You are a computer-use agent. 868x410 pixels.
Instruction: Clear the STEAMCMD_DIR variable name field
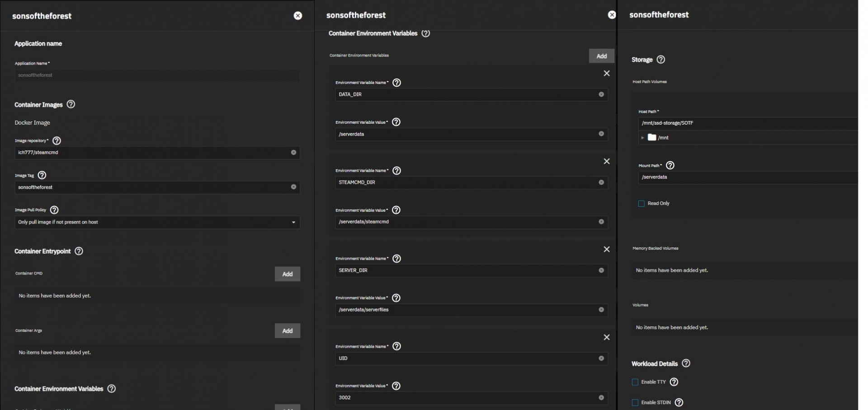[x=601, y=182]
